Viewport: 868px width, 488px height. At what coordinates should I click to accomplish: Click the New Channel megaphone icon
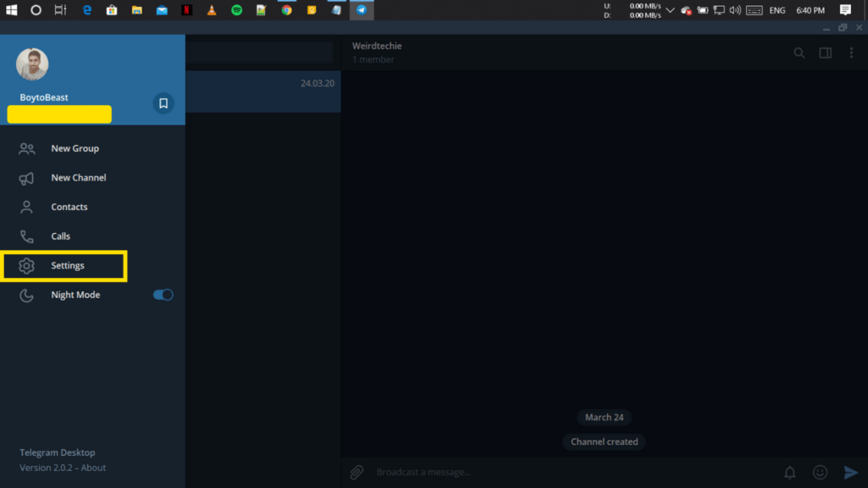click(x=26, y=178)
